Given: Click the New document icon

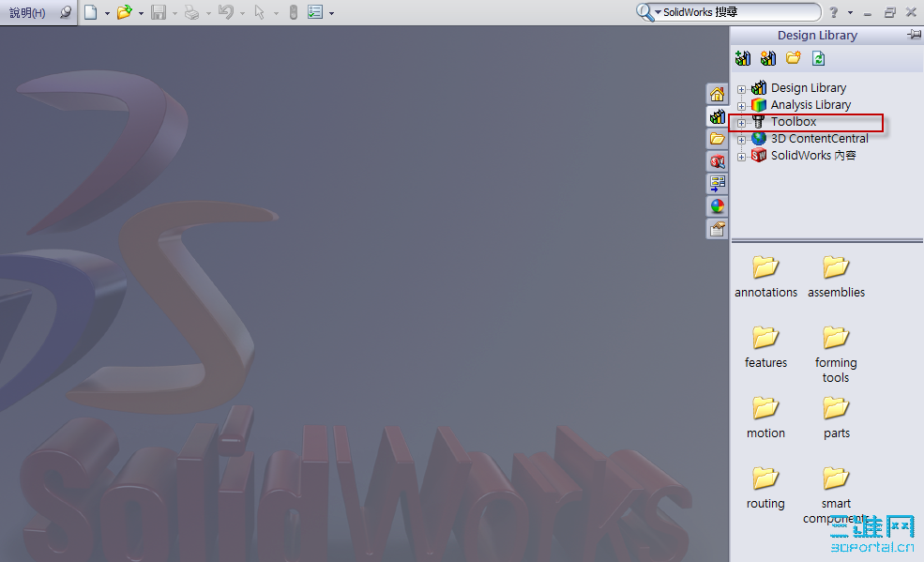Looking at the screenshot, I should 91,12.
